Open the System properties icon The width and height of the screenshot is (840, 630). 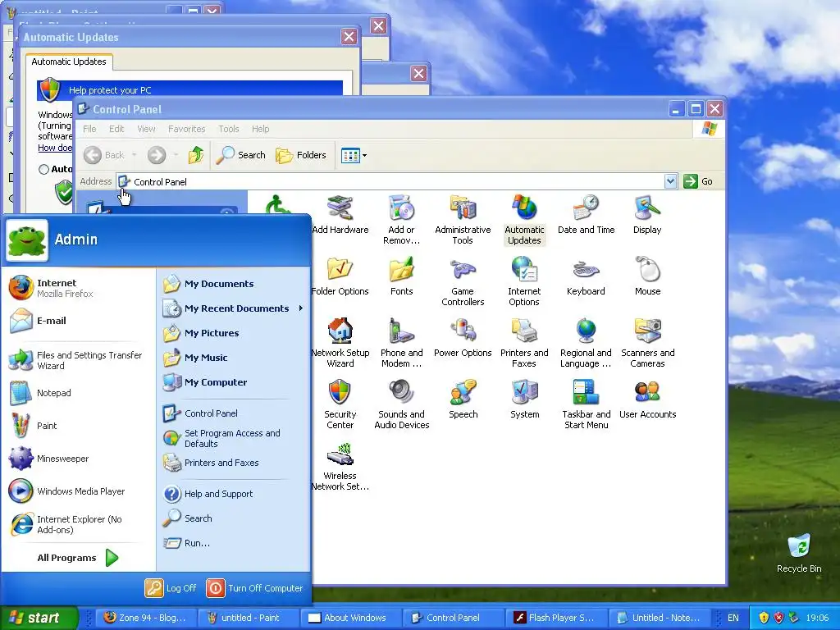[x=524, y=399]
